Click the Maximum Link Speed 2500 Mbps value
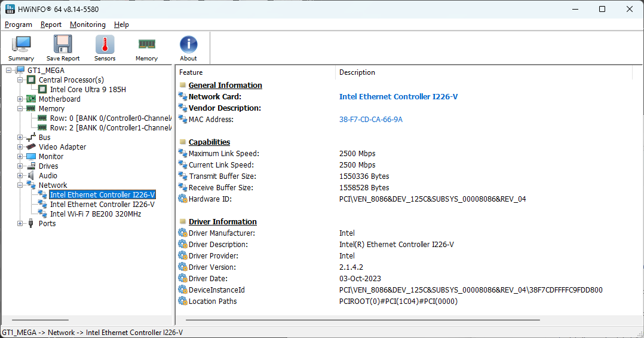 click(x=357, y=153)
